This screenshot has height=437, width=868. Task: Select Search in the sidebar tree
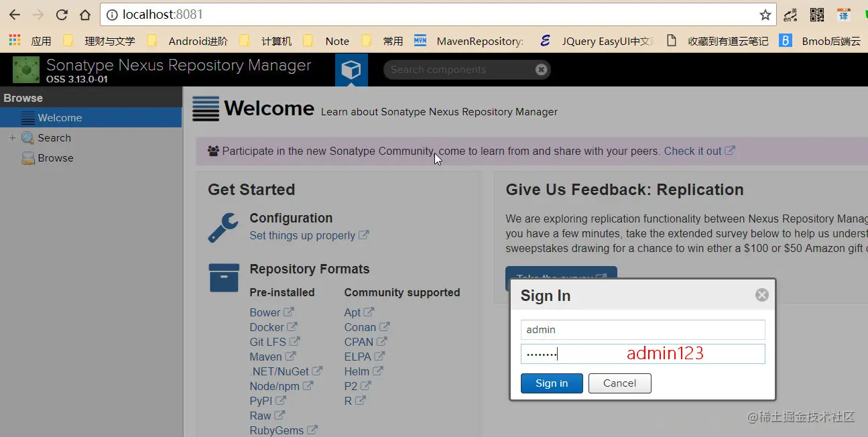pos(54,138)
